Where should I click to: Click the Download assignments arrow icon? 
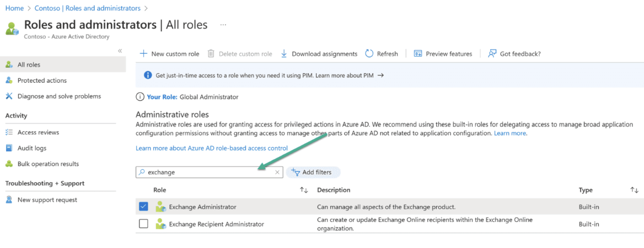(284, 54)
